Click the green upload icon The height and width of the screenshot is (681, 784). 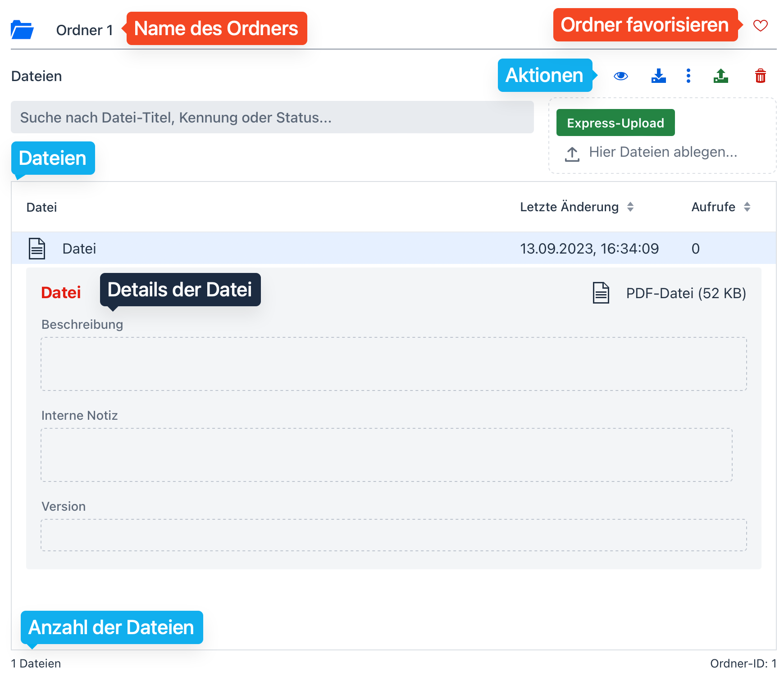[720, 76]
